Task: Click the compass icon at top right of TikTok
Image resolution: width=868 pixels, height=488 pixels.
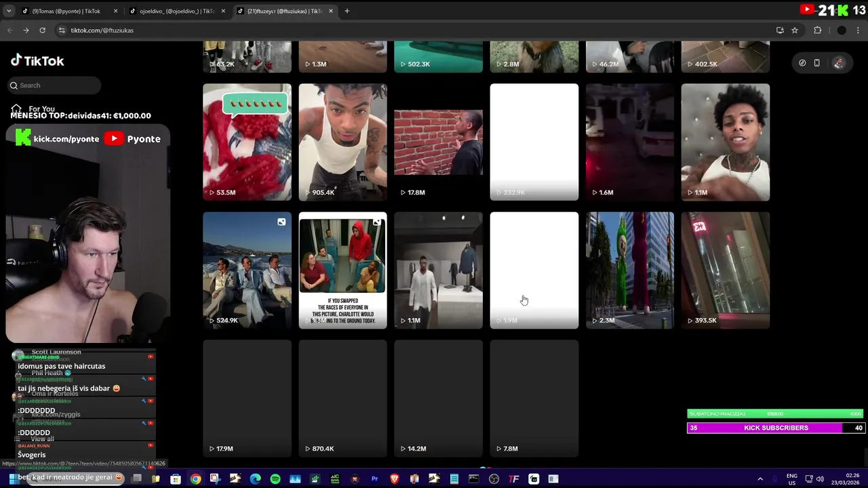Action: 802,63
